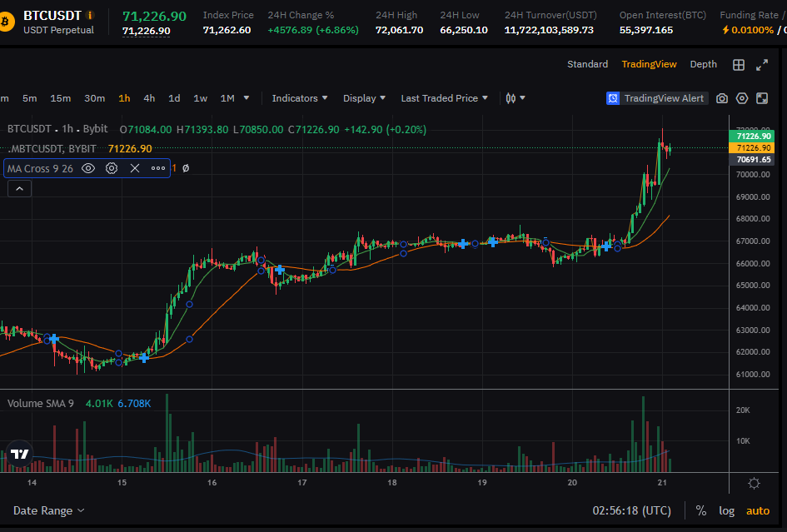
Task: Click the green 71226.90 price label on axis
Action: pyautogui.click(x=751, y=136)
